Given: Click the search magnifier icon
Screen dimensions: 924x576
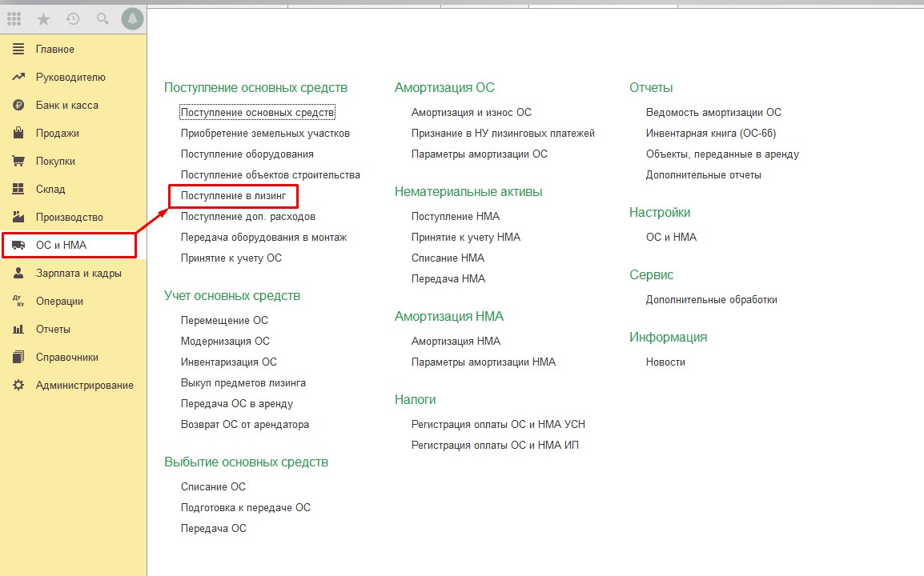Looking at the screenshot, I should 101,18.
